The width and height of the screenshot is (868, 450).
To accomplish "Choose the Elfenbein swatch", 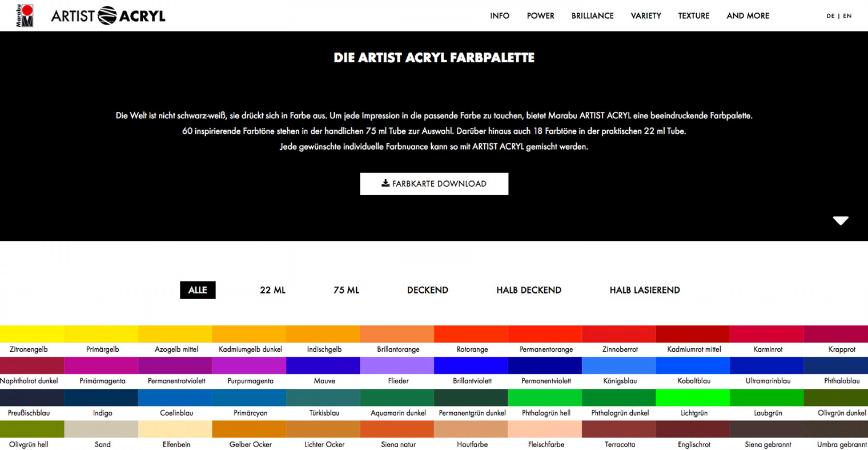I will coord(175,429).
